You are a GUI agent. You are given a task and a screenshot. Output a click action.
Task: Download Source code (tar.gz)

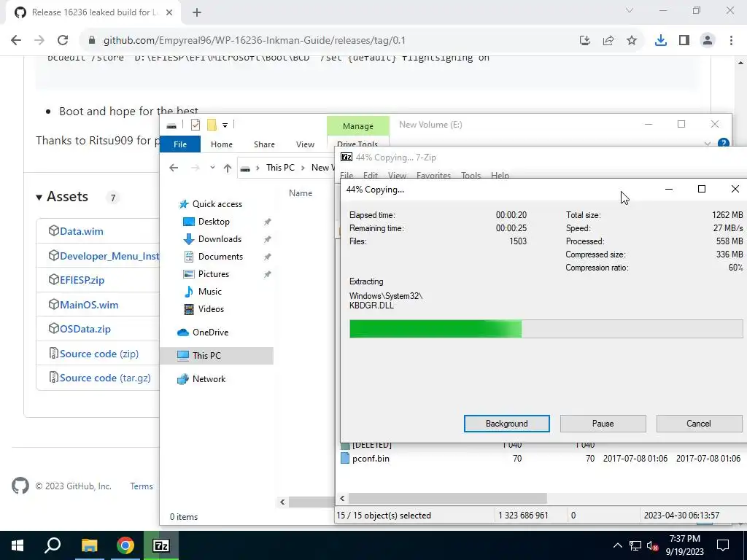[x=105, y=378]
